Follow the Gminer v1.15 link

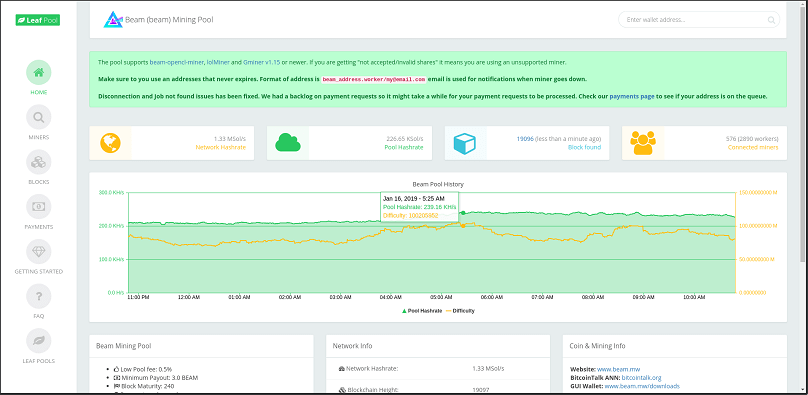tap(261, 62)
